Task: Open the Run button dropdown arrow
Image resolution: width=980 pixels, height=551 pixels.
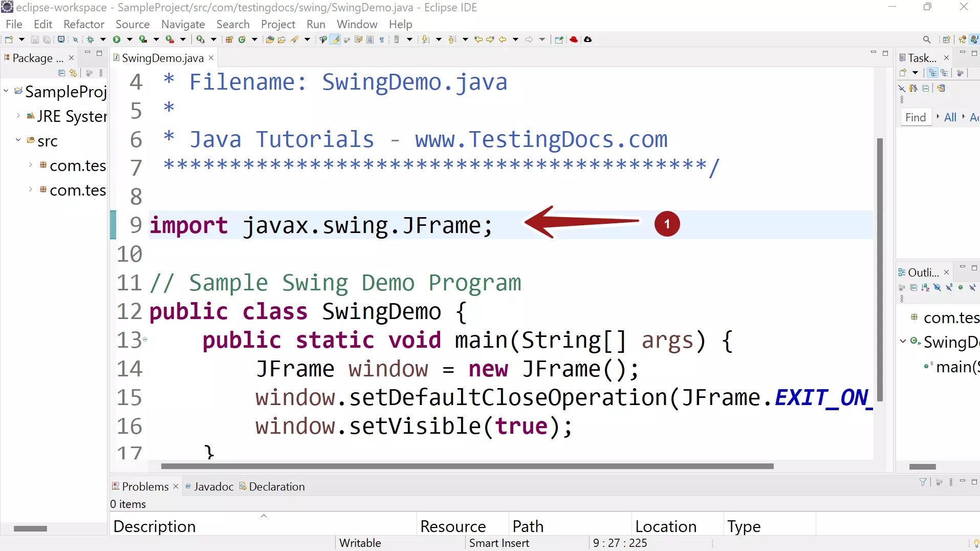Action: (x=129, y=39)
